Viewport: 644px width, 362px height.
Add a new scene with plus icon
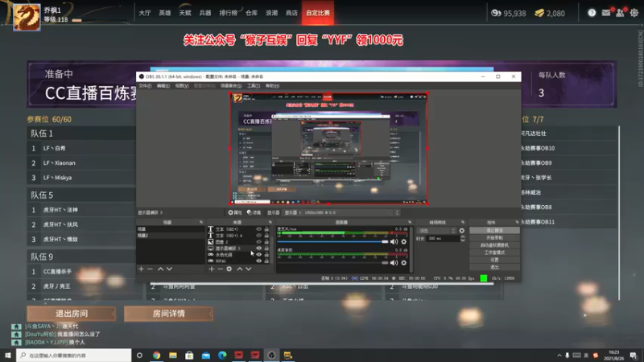(142, 269)
